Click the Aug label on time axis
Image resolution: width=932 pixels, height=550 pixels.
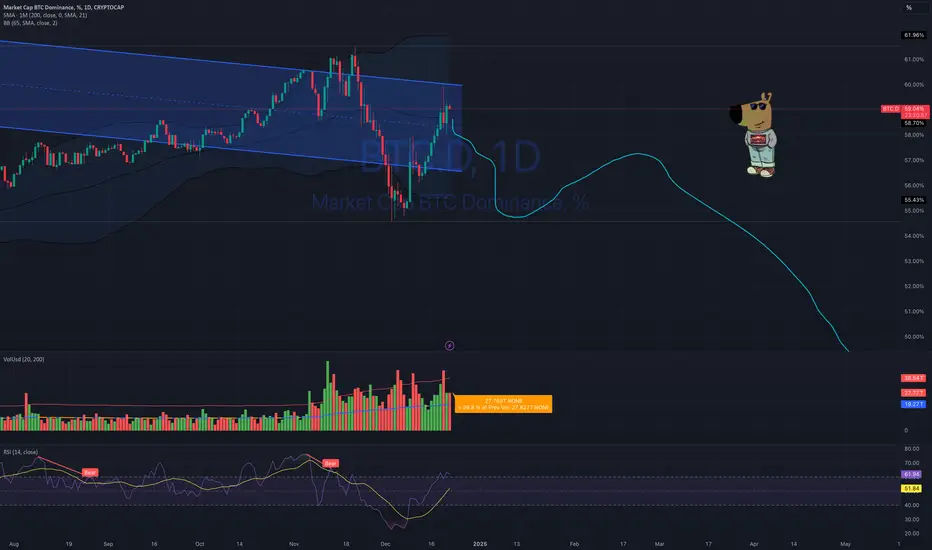pyautogui.click(x=14, y=544)
